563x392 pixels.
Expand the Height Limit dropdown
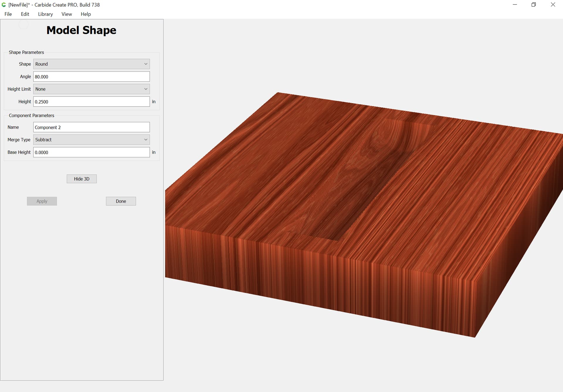coord(91,89)
